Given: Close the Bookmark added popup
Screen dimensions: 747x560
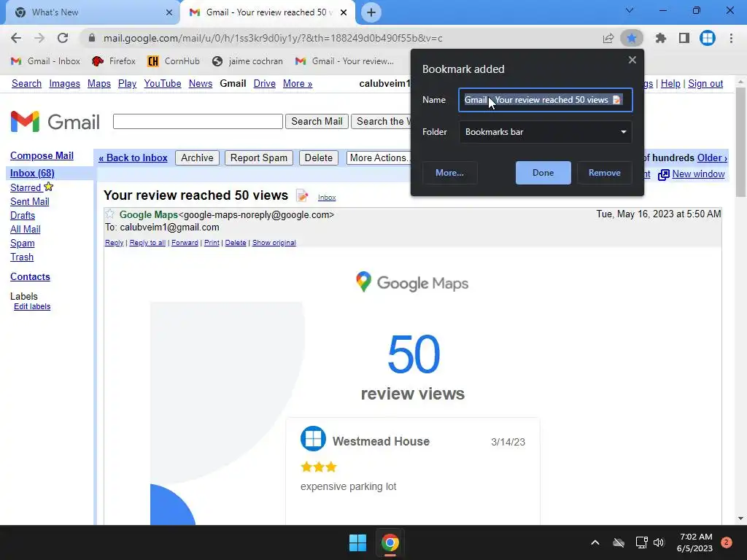Looking at the screenshot, I should pos(632,60).
